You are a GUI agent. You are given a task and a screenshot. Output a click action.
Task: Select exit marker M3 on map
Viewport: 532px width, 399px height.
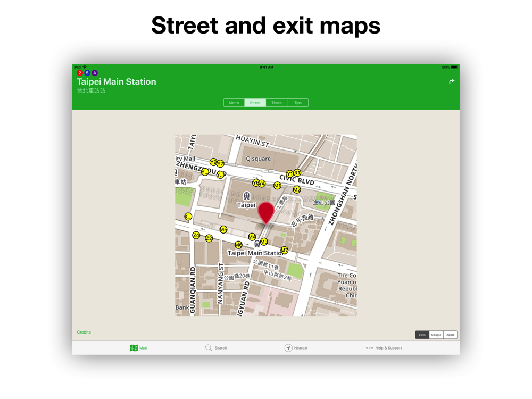click(264, 242)
